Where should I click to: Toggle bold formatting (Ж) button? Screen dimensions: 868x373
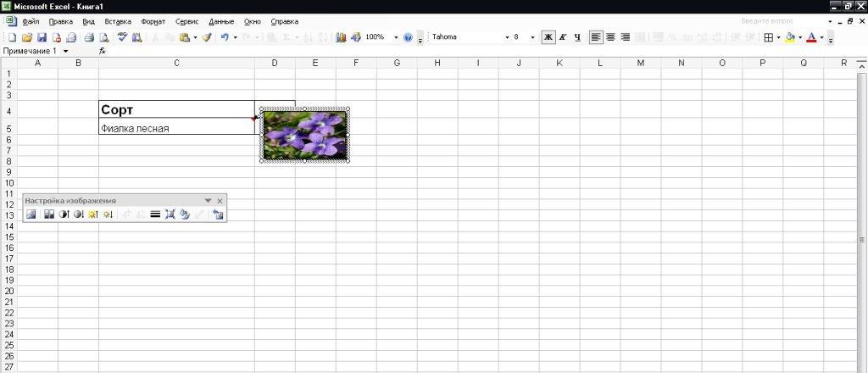(x=548, y=37)
